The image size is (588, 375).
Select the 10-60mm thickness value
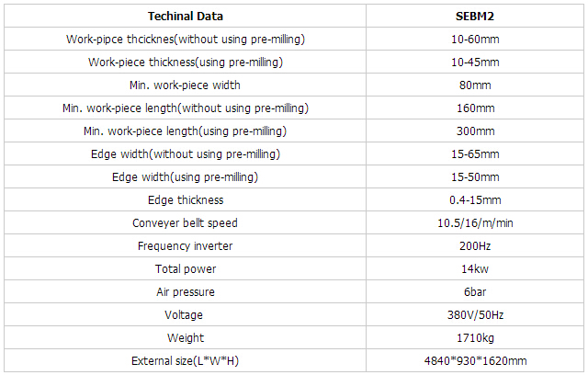pos(476,40)
